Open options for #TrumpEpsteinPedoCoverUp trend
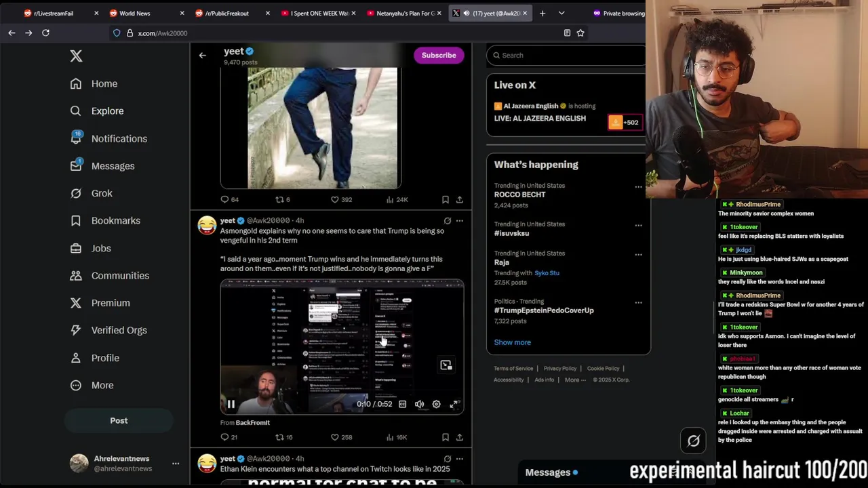 pyautogui.click(x=638, y=302)
